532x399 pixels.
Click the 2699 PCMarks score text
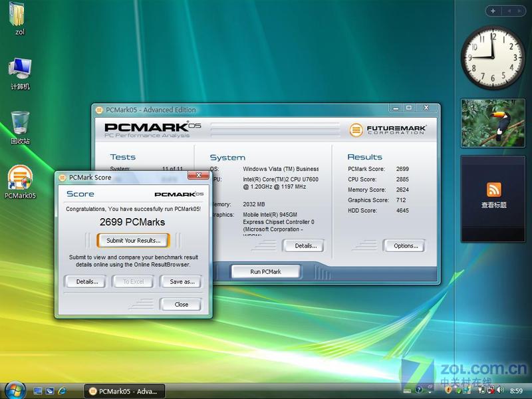click(132, 222)
